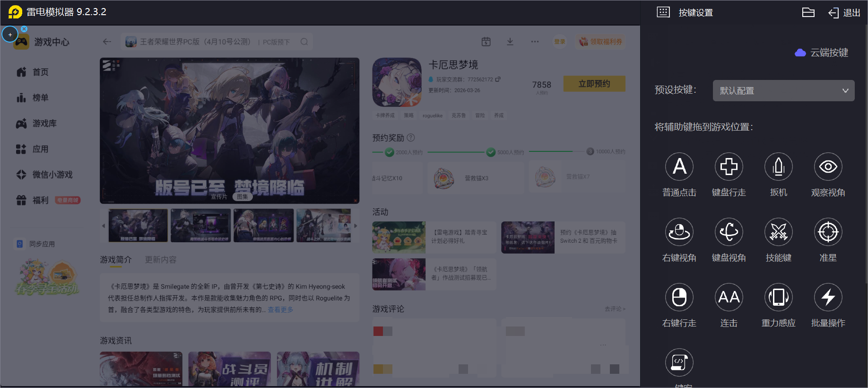
Task: Open the main 版号已至 梦境降临 banner image
Action: pyautogui.click(x=230, y=131)
